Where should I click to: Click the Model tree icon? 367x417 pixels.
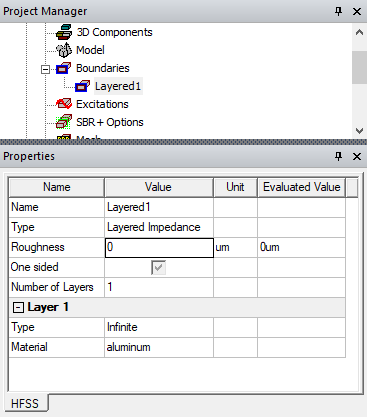click(64, 50)
